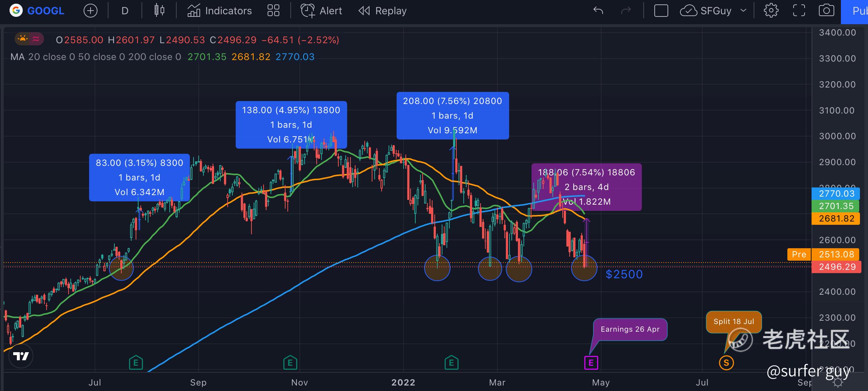Click the earnings E marker near November
The image size is (868, 391).
click(x=290, y=363)
